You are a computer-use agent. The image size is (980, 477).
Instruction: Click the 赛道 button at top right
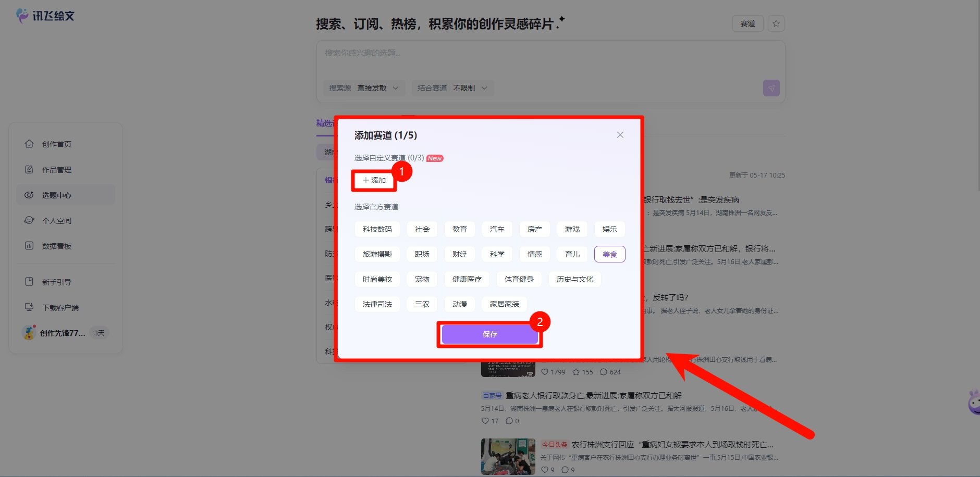[x=748, y=23]
